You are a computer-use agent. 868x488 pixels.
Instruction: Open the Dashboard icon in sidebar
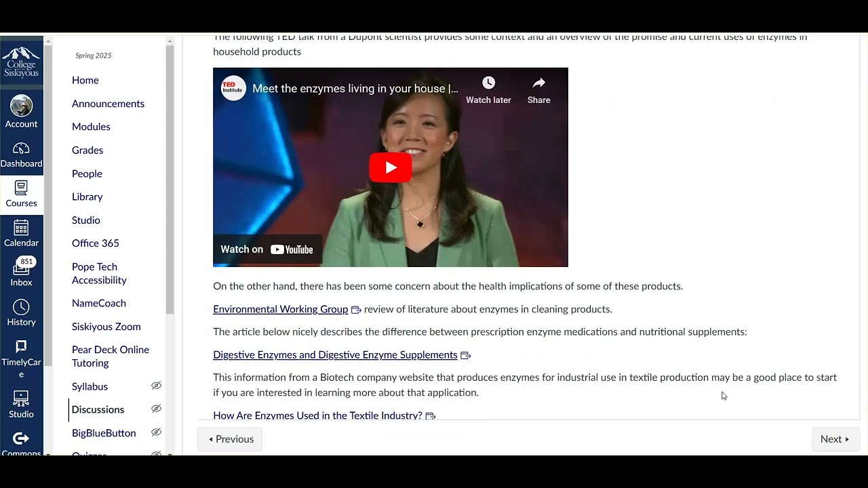(x=21, y=148)
